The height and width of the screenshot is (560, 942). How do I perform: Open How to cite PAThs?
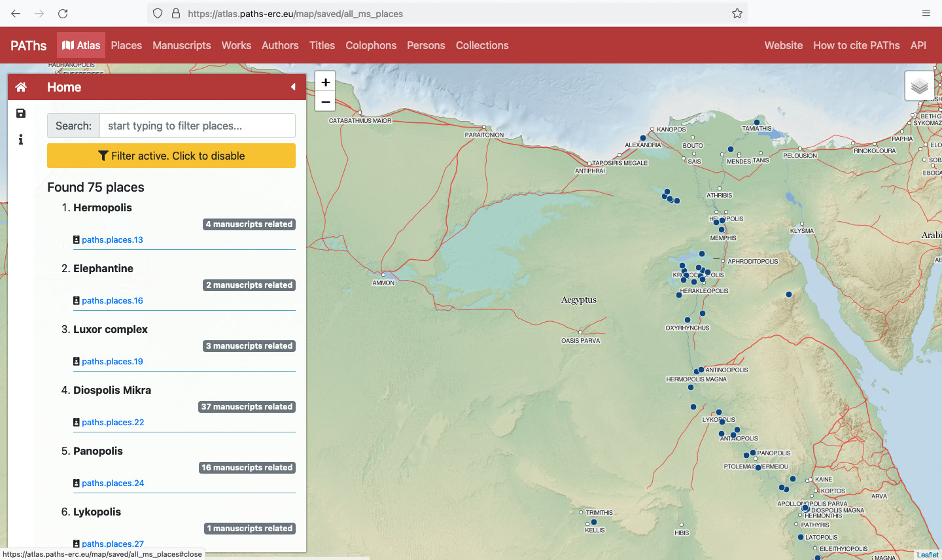coord(856,45)
